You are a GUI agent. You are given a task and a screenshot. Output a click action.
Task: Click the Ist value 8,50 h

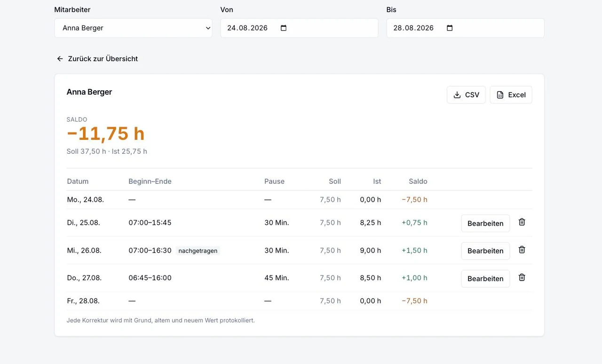point(371,278)
